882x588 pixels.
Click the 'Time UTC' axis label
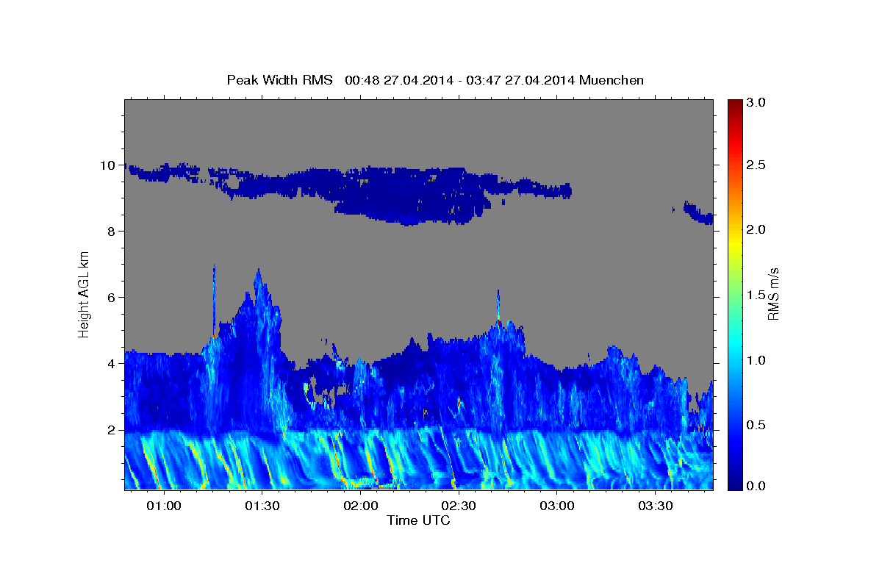[418, 520]
